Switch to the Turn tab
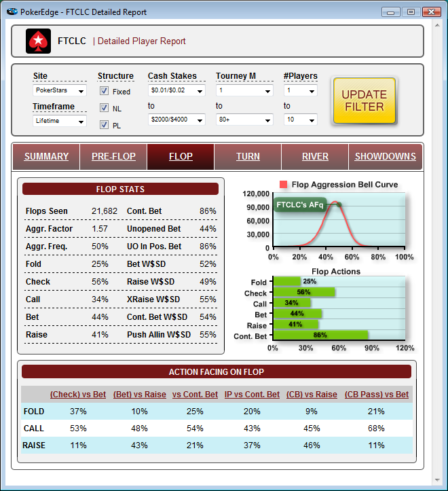 (x=248, y=157)
